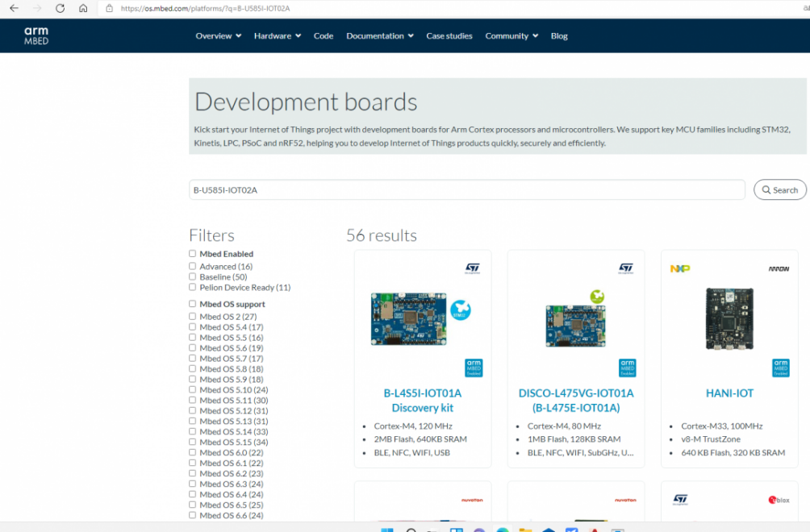810x532 pixels.
Task: Check the Mbed OS 5.10 (24) checkbox
Action: coord(192,389)
